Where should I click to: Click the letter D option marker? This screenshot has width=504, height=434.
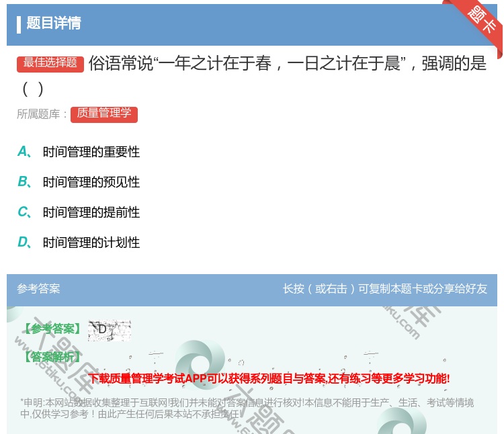[x=24, y=243]
